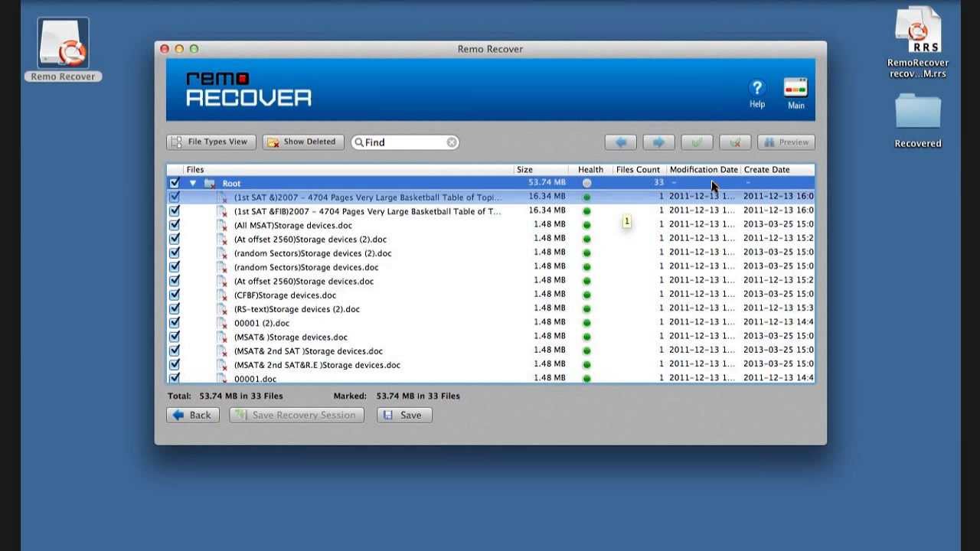The height and width of the screenshot is (551, 980).
Task: Select (random Sectors)Storage devices.doc file name
Action: 306,267
